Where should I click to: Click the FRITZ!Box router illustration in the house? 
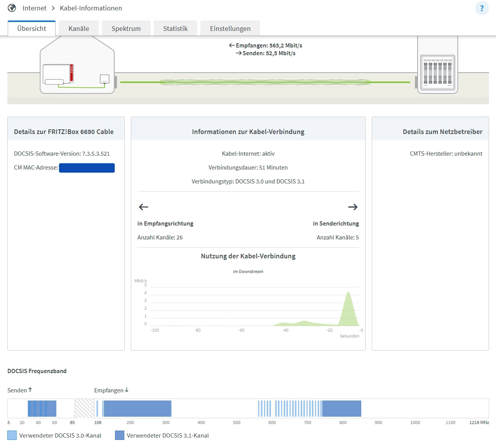pyautogui.click(x=58, y=74)
